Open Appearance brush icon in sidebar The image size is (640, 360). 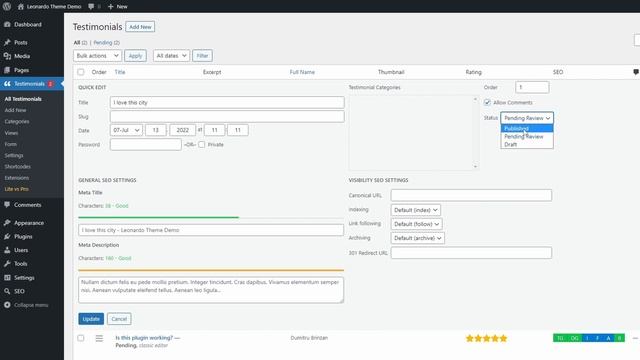tap(7, 223)
